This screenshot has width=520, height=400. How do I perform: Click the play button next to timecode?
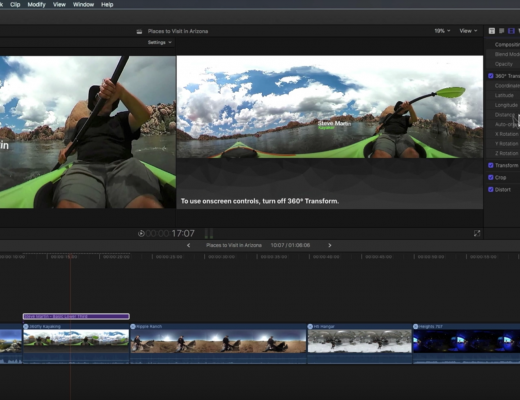pyautogui.click(x=141, y=233)
